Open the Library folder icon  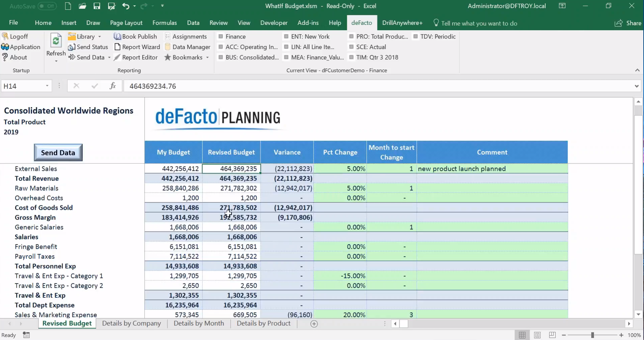tap(72, 36)
